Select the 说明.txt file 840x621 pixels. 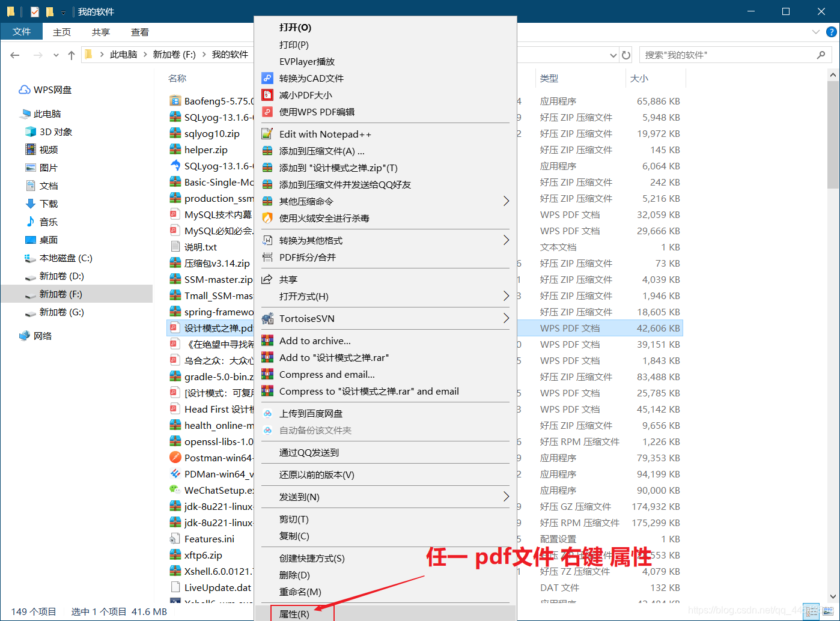(201, 247)
